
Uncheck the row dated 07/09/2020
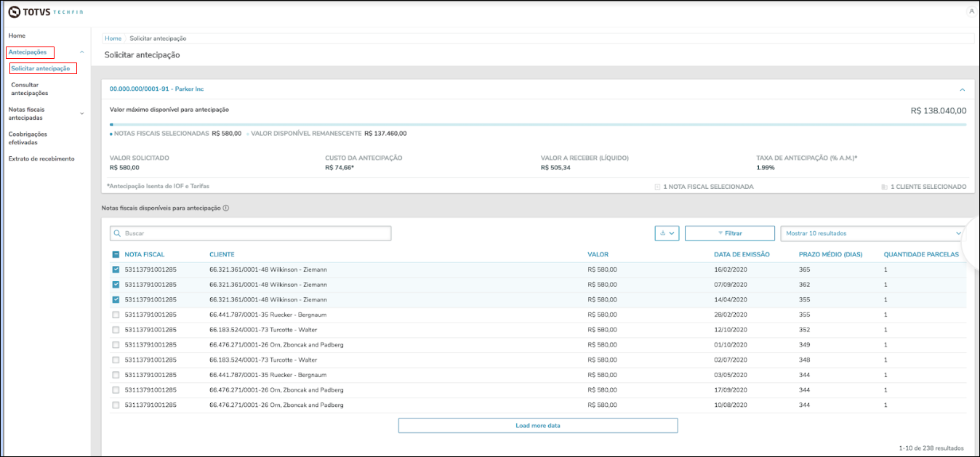tap(116, 285)
